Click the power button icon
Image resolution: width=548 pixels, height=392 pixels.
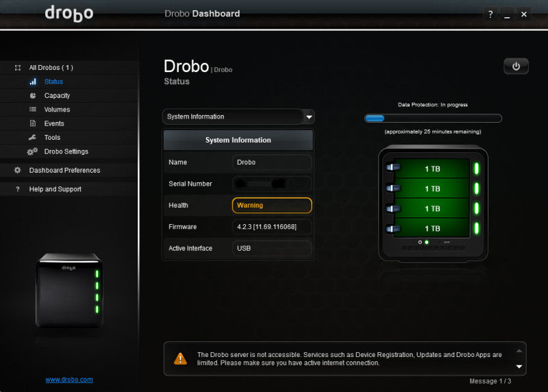[x=516, y=66]
